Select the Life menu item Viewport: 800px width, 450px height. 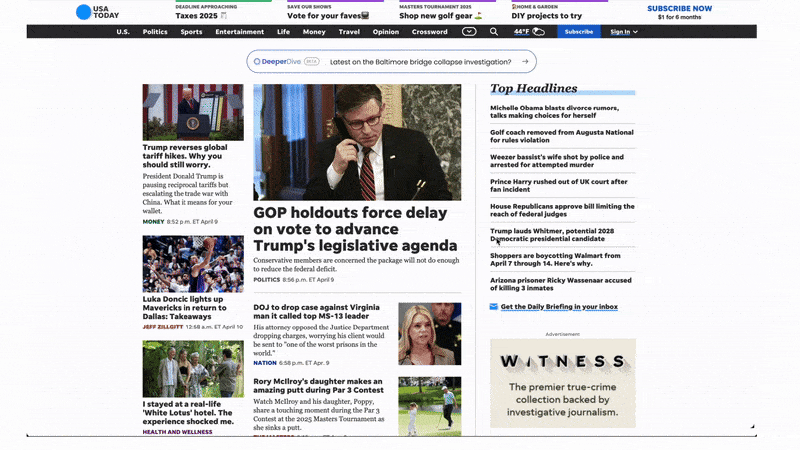(283, 32)
